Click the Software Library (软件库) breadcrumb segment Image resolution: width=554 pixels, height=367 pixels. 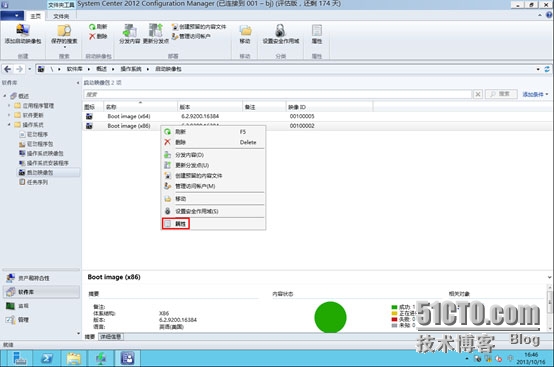tap(74, 69)
